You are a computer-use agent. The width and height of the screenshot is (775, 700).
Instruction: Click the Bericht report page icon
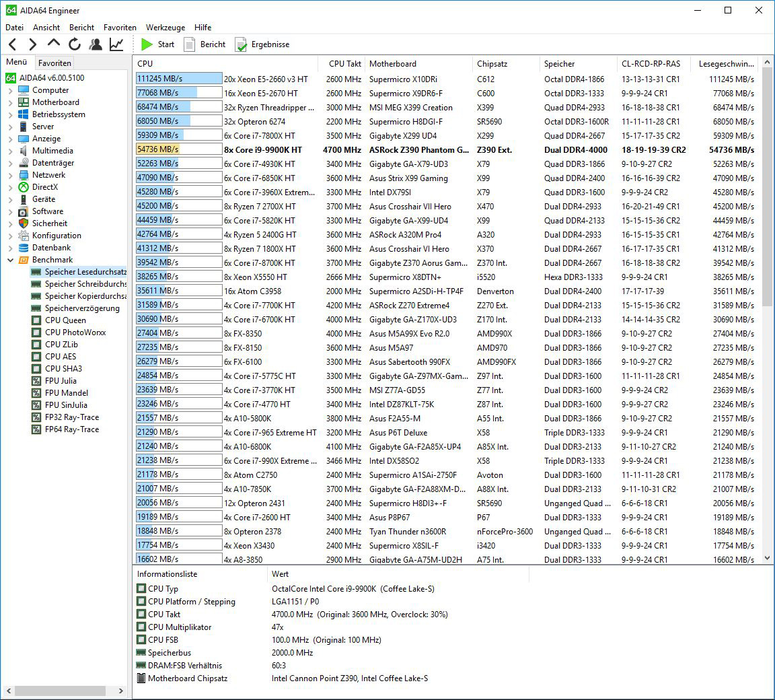(189, 44)
